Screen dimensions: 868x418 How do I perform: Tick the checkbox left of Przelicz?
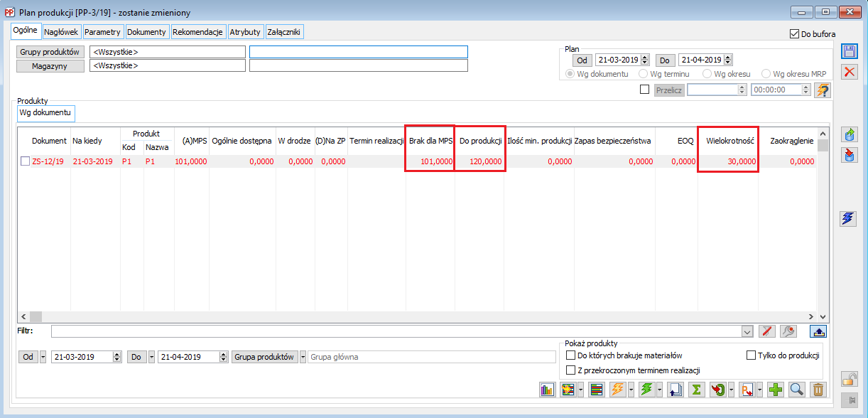[645, 90]
